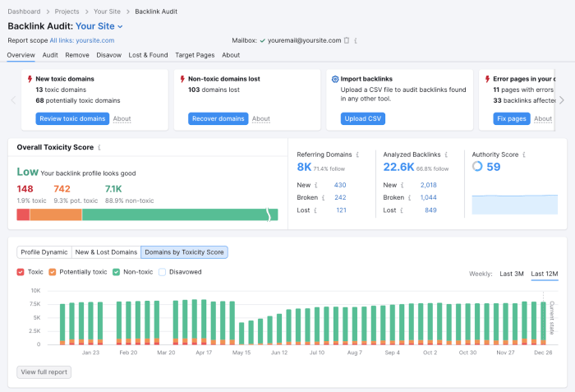Image resolution: width=575 pixels, height=392 pixels.
Task: Click the mailbox verified checkmark icon
Action: pyautogui.click(x=262, y=41)
